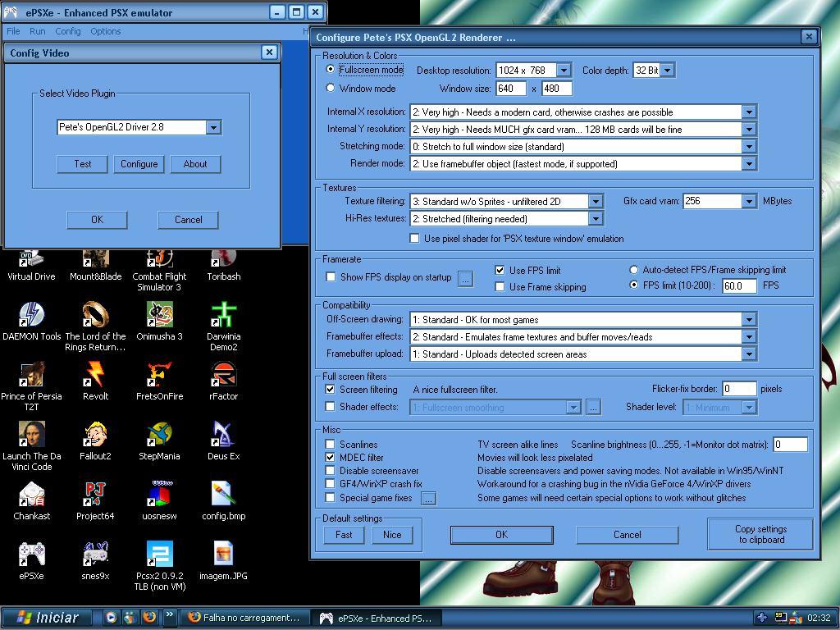Launch snes9x from the desktop
The height and width of the screenshot is (630, 840).
tap(95, 561)
